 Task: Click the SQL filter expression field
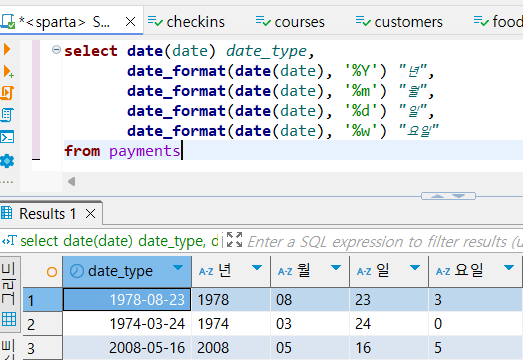384,241
